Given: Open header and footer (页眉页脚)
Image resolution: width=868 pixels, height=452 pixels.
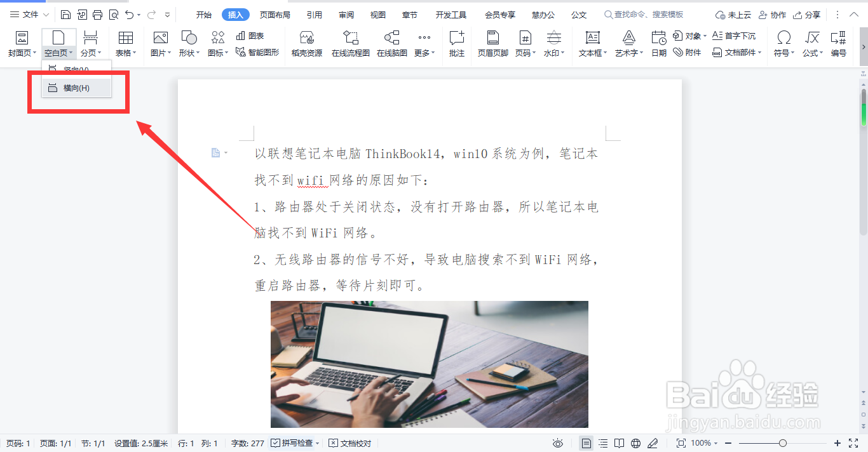Looking at the screenshot, I should coord(493,44).
